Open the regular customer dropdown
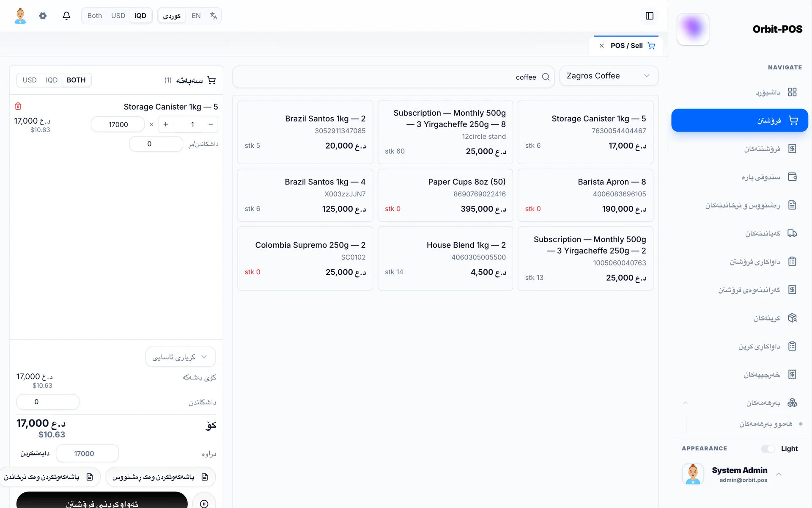 coord(181,357)
